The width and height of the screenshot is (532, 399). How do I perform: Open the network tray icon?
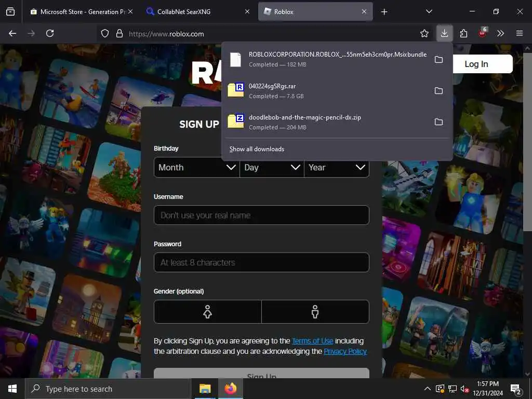453,389
